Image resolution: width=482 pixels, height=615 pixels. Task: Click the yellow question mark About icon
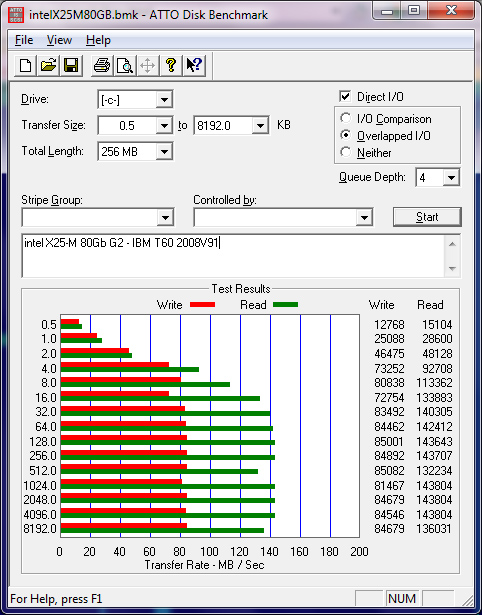pos(171,65)
